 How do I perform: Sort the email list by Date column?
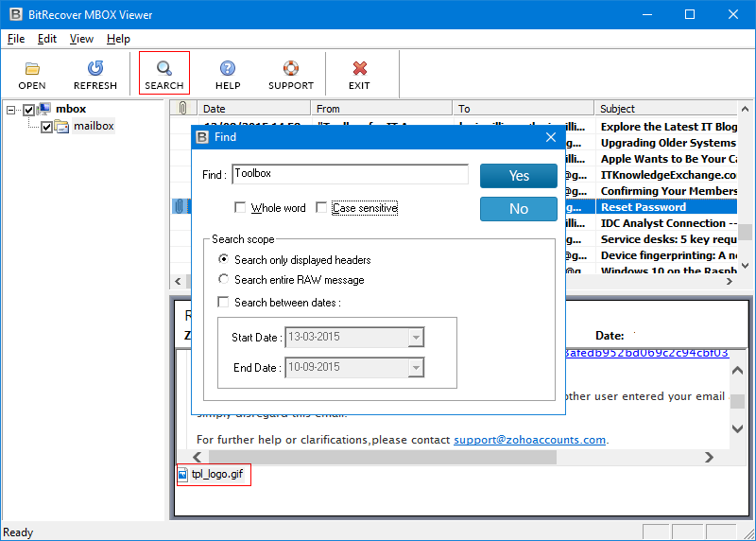(254, 108)
